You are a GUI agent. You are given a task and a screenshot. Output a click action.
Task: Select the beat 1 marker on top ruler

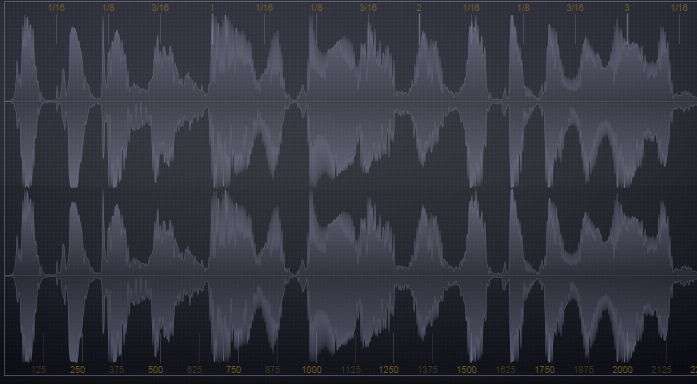[x=212, y=8]
